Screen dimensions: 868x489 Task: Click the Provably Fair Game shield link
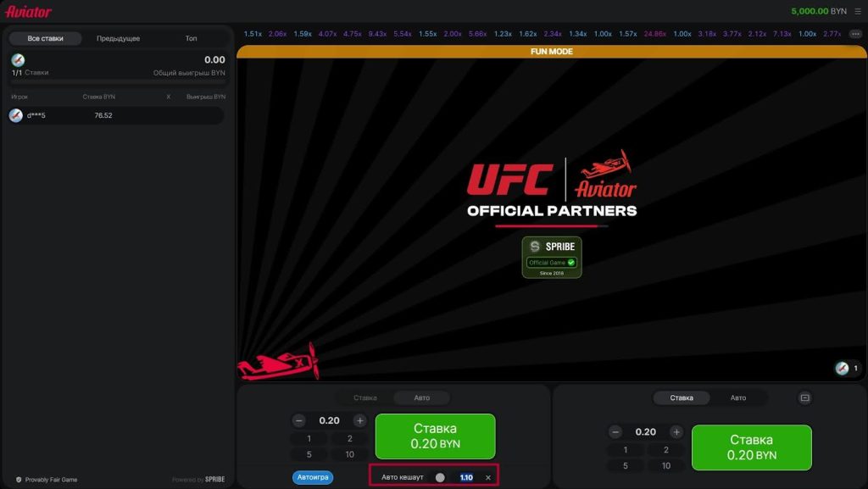pos(47,480)
